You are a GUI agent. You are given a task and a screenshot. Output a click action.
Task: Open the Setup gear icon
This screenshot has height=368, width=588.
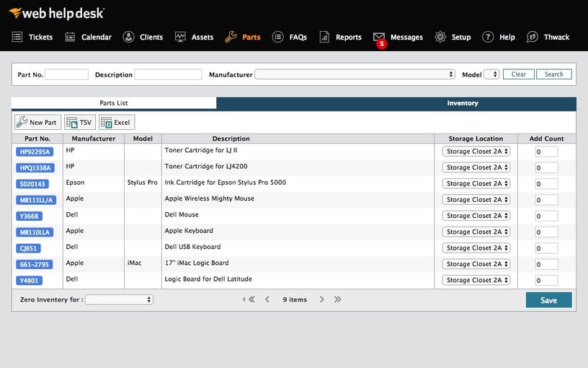coord(440,37)
